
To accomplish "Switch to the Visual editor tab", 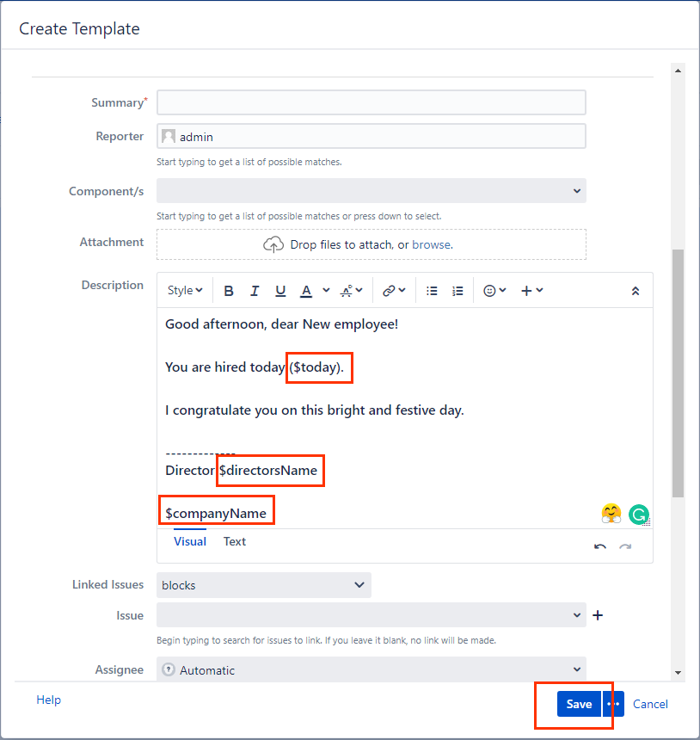I will pyautogui.click(x=190, y=541).
